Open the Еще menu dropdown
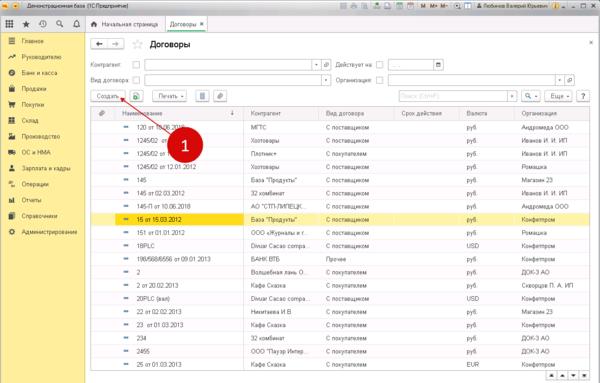Screen dimensions: 600x383 [558, 96]
